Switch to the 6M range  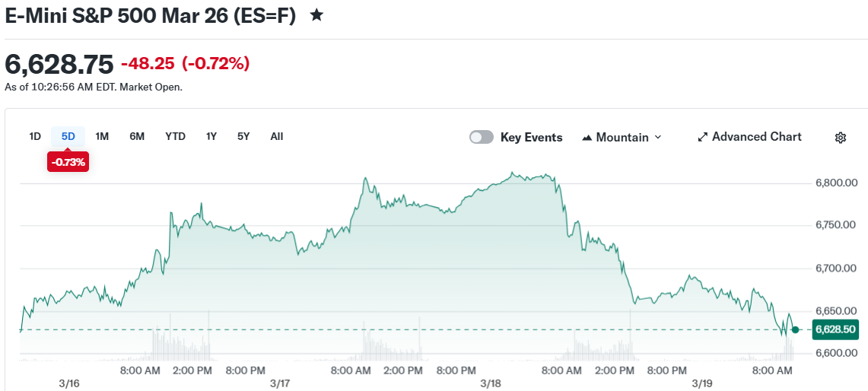pyautogui.click(x=137, y=136)
